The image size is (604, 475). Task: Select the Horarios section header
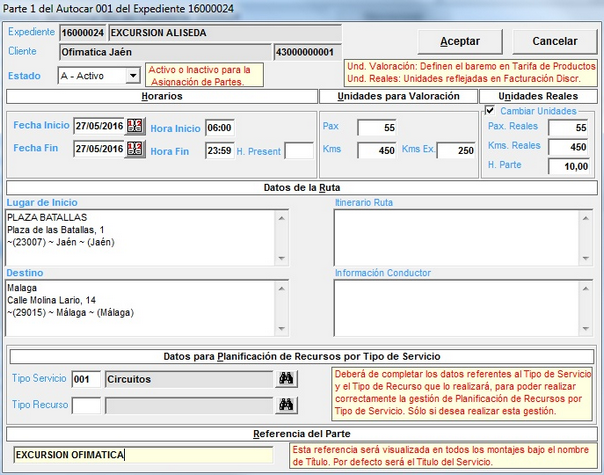162,96
